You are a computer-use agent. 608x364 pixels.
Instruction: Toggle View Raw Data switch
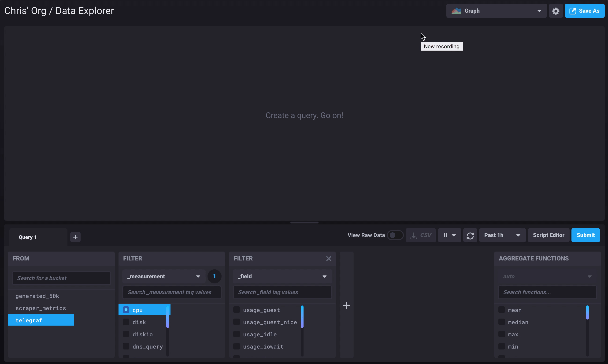click(395, 235)
